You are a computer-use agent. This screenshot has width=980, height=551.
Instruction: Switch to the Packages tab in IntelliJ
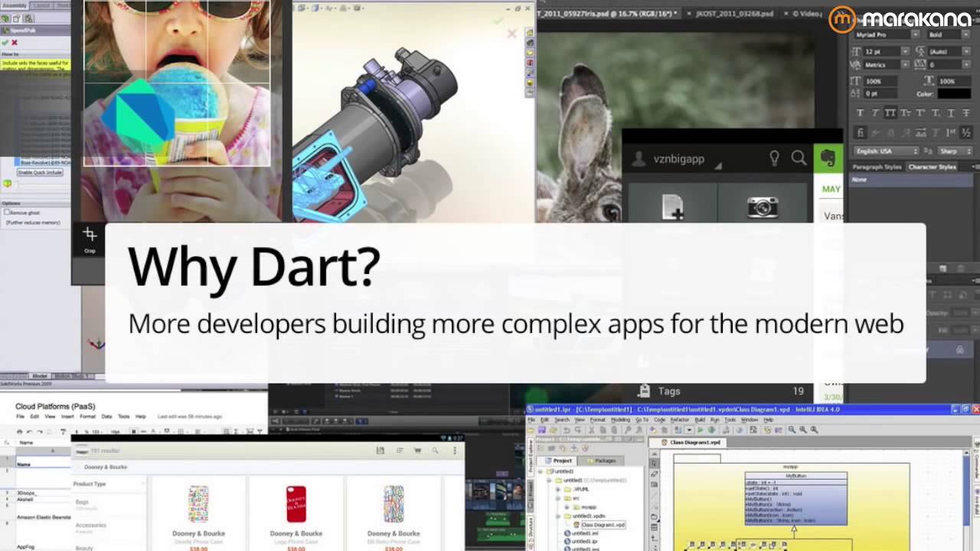602,461
